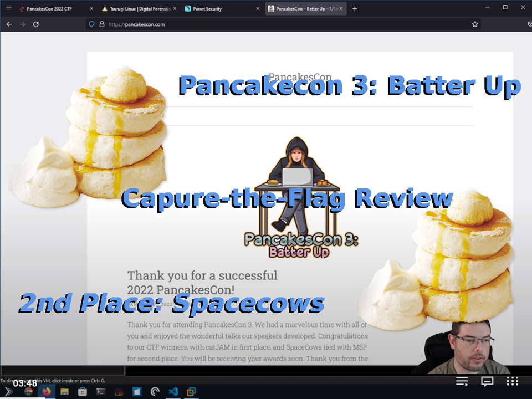Open the remote desktop app from the taskbar
This screenshot has height=399, width=532.
tap(190, 392)
